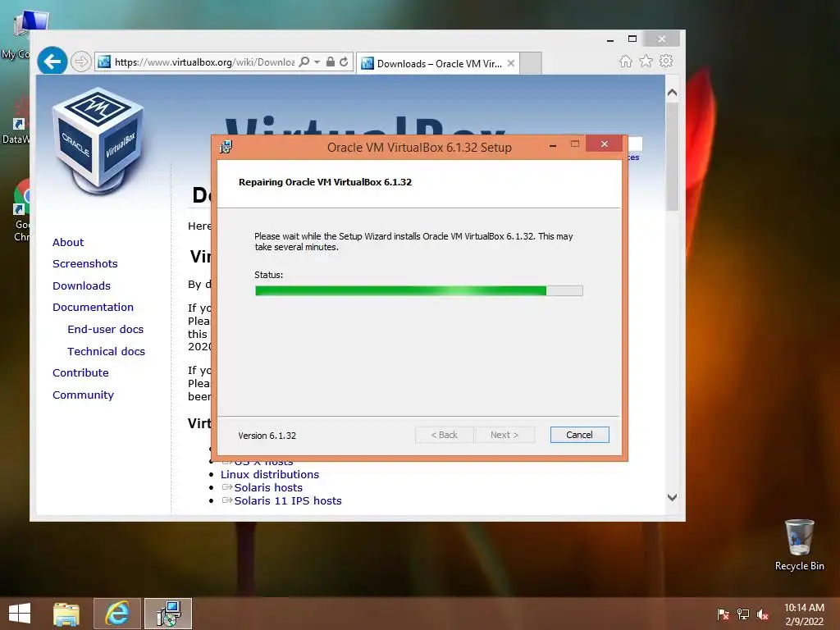Open IE Tools gear menu
The height and width of the screenshot is (630, 840).
[x=666, y=61]
